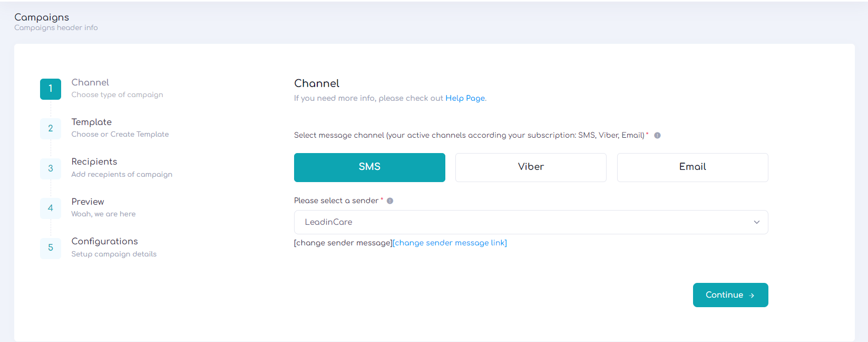This screenshot has height=342, width=868.
Task: Select the Viber channel option
Action: click(531, 167)
